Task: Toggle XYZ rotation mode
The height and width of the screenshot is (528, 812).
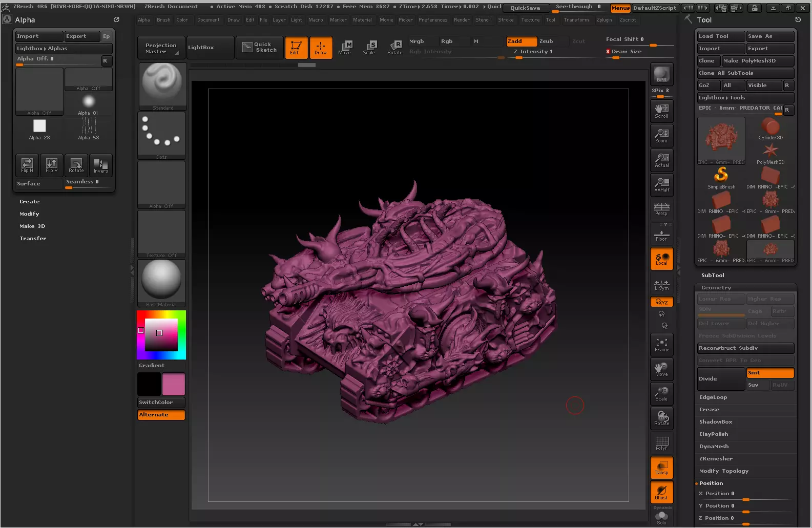Action: (661, 302)
